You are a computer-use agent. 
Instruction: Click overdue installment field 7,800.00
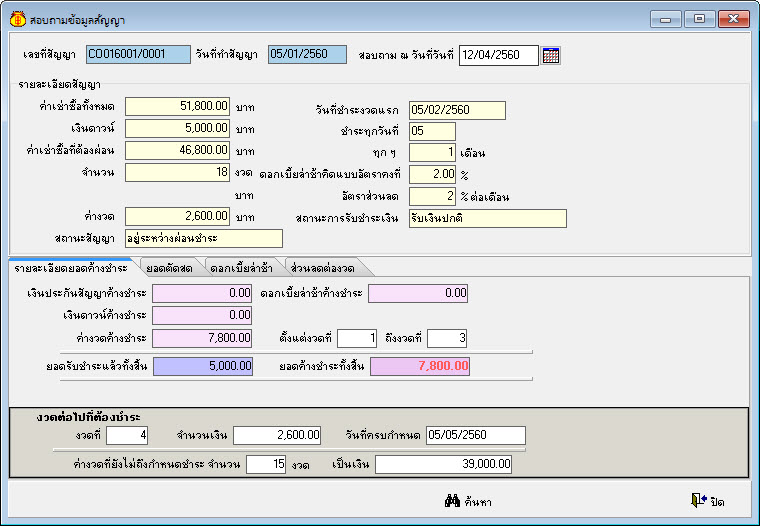pyautogui.click(x=202, y=338)
